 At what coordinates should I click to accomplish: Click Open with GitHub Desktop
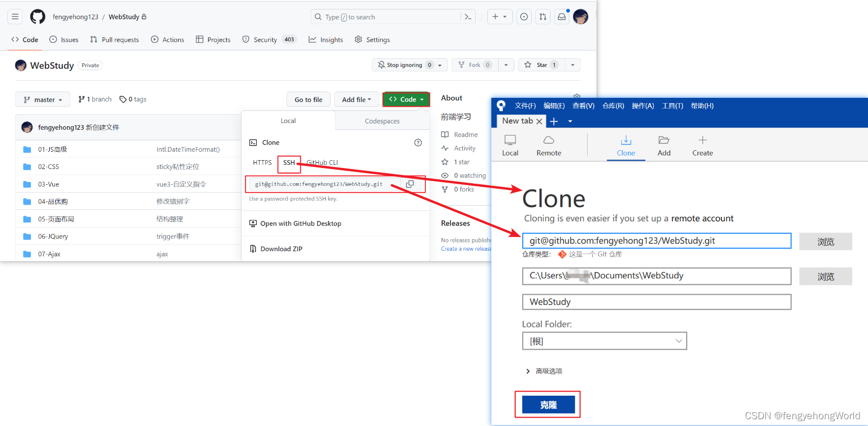(295, 223)
